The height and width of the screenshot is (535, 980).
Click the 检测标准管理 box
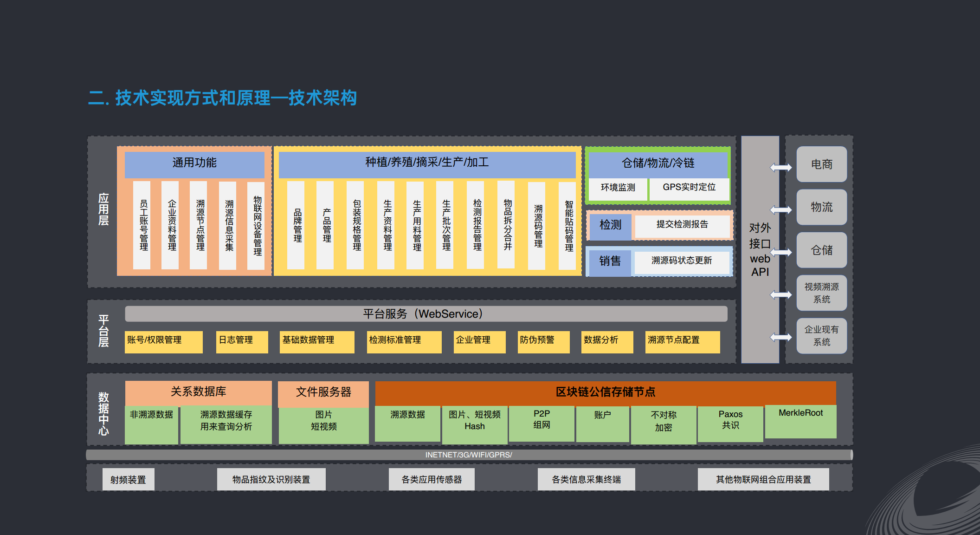click(404, 342)
